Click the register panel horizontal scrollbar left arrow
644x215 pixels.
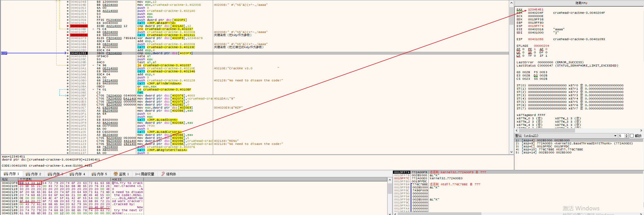(x=517, y=131)
